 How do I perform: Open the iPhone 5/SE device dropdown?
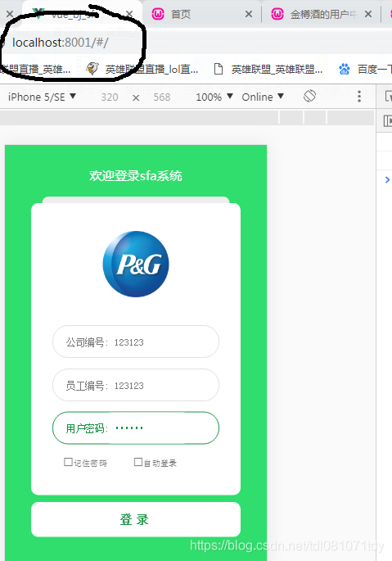(42, 97)
